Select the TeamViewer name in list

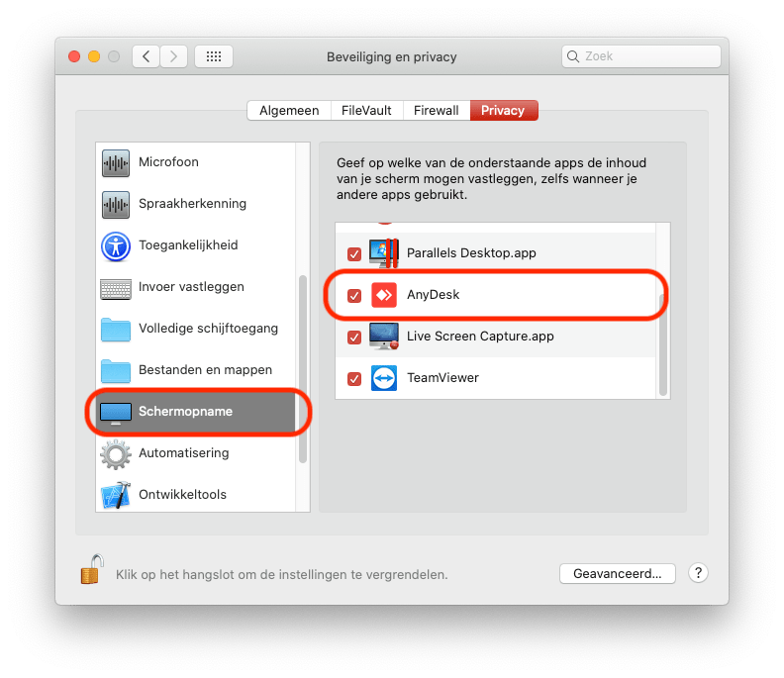(x=443, y=377)
